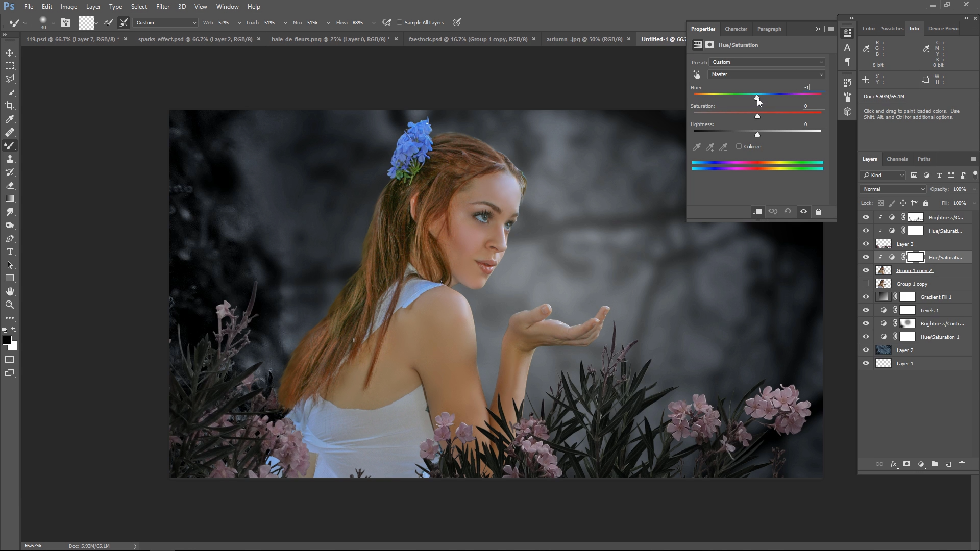Select the Gradient tool
The height and width of the screenshot is (551, 980).
(10, 198)
